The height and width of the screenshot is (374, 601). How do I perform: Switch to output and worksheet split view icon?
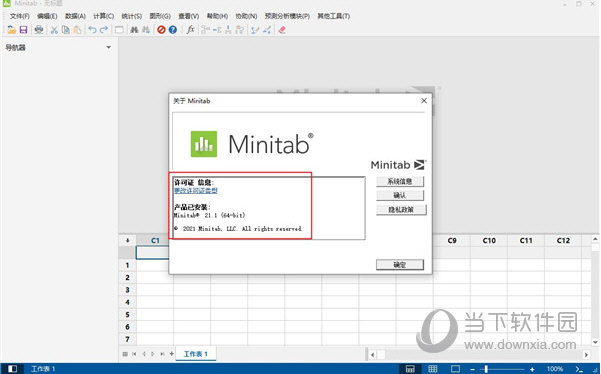pyautogui.click(x=410, y=369)
